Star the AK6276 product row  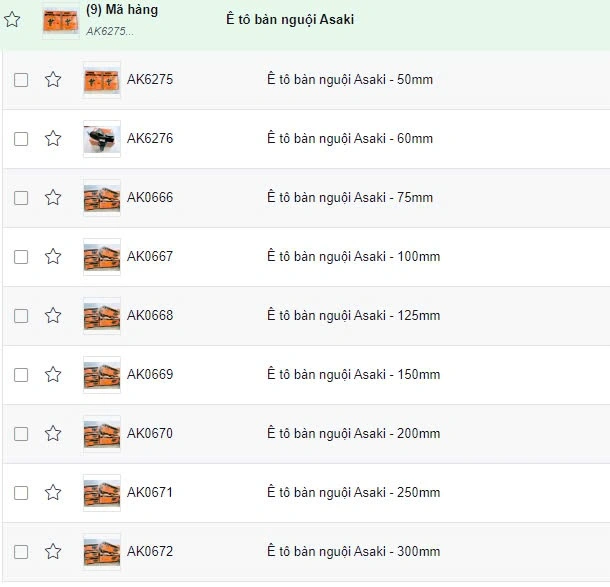coord(53,139)
